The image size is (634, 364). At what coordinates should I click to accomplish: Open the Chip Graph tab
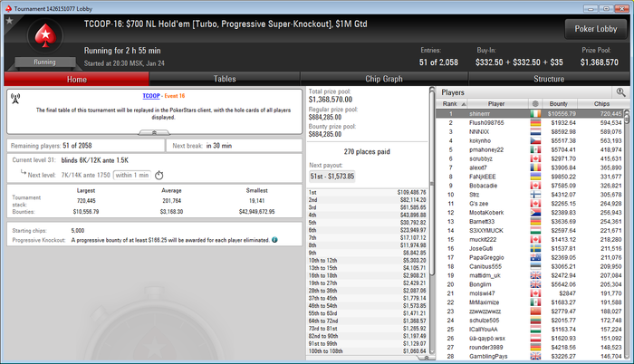[x=384, y=80]
